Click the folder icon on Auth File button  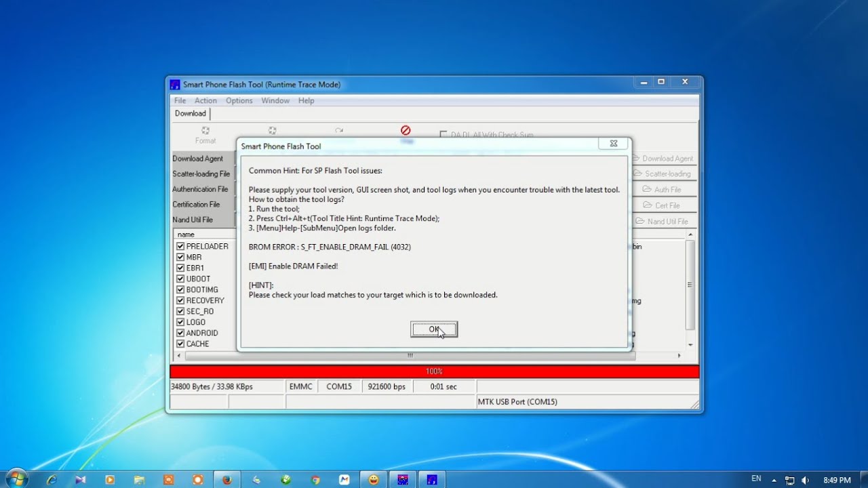[648, 190]
